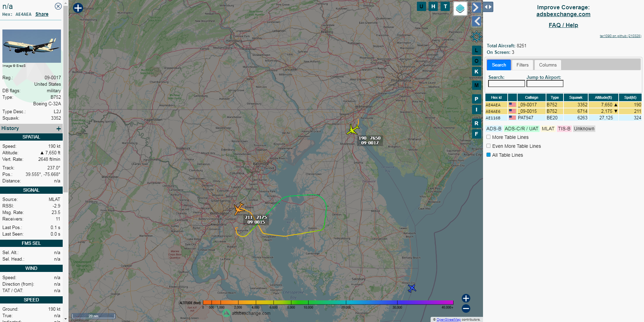
Task: Click the Unknown legend label
Action: (x=584, y=129)
